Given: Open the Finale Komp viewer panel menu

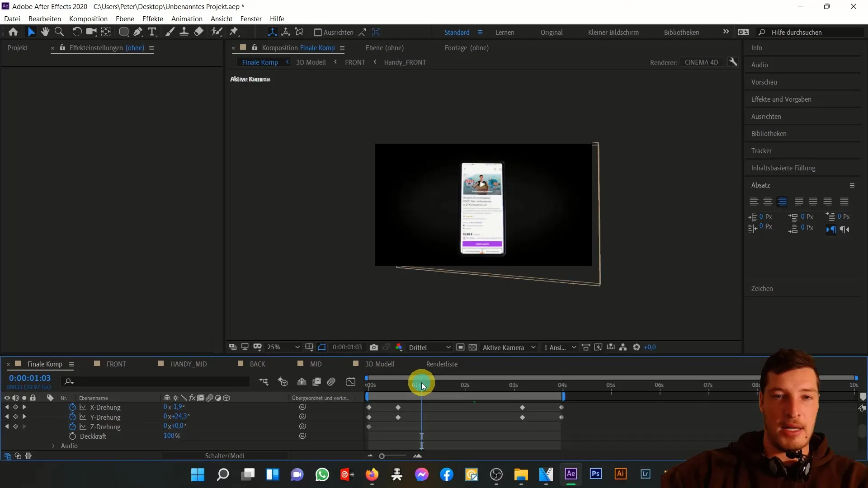Looking at the screenshot, I should click(342, 48).
